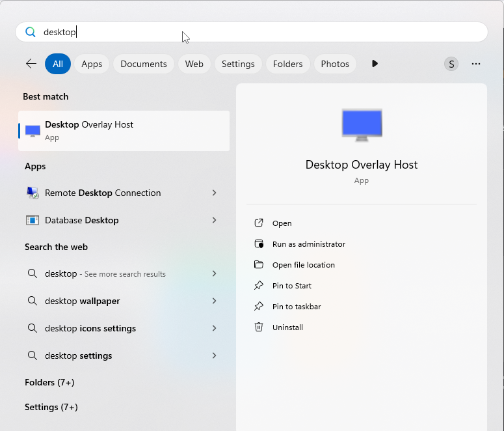Open the S user account avatar

(451, 64)
